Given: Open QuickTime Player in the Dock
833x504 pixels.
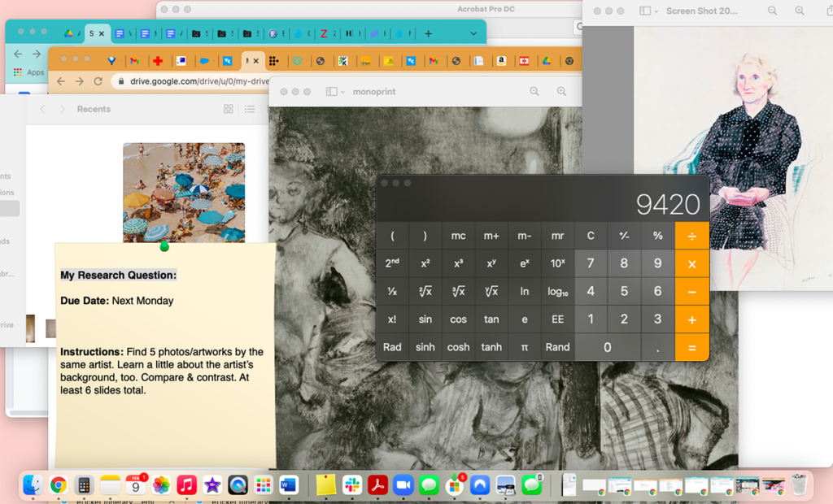Looking at the screenshot, I should [x=238, y=484].
